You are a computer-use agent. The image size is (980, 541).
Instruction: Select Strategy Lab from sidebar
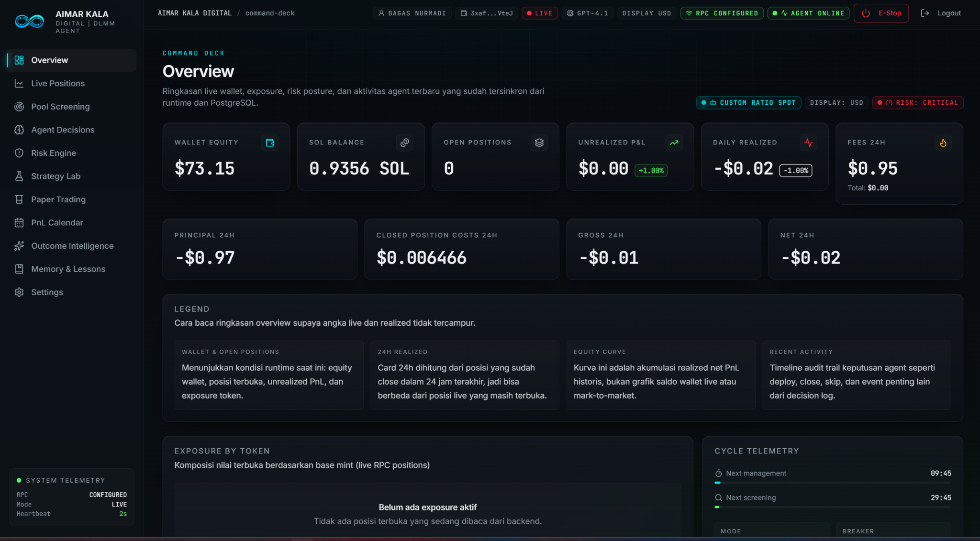[72, 176]
